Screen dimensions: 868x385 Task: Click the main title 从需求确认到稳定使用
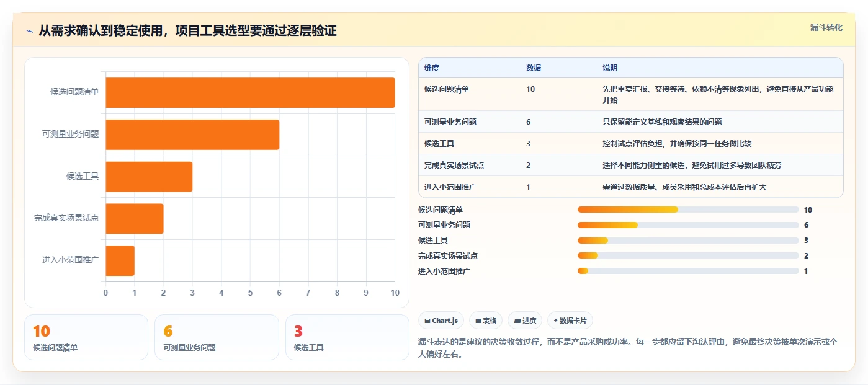[187, 30]
